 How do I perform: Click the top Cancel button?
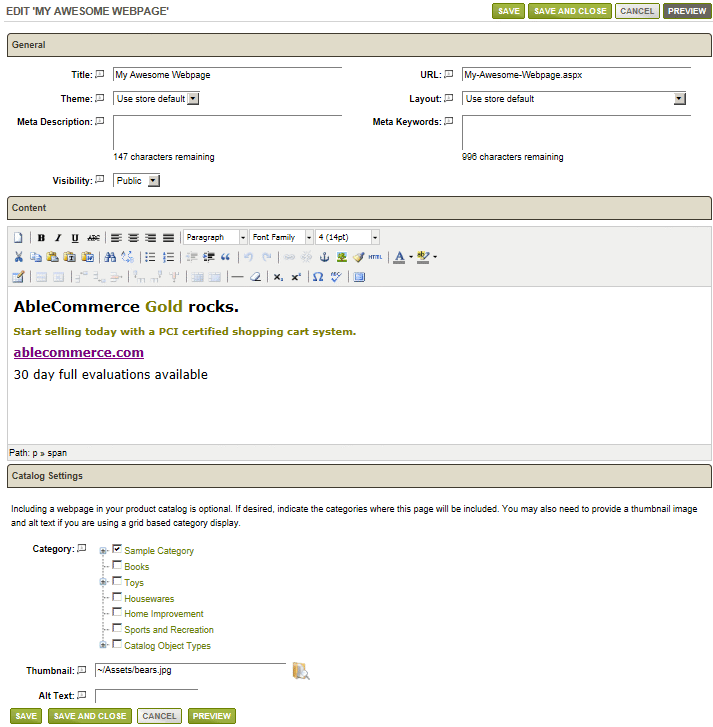pyautogui.click(x=637, y=11)
